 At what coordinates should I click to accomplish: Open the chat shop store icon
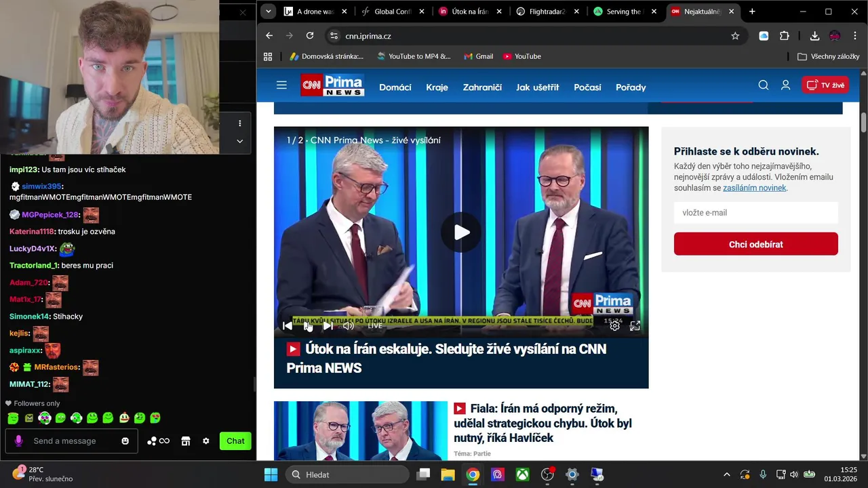point(186,441)
